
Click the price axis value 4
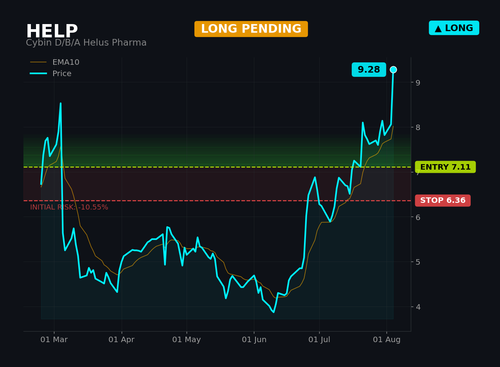pyautogui.click(x=418, y=307)
